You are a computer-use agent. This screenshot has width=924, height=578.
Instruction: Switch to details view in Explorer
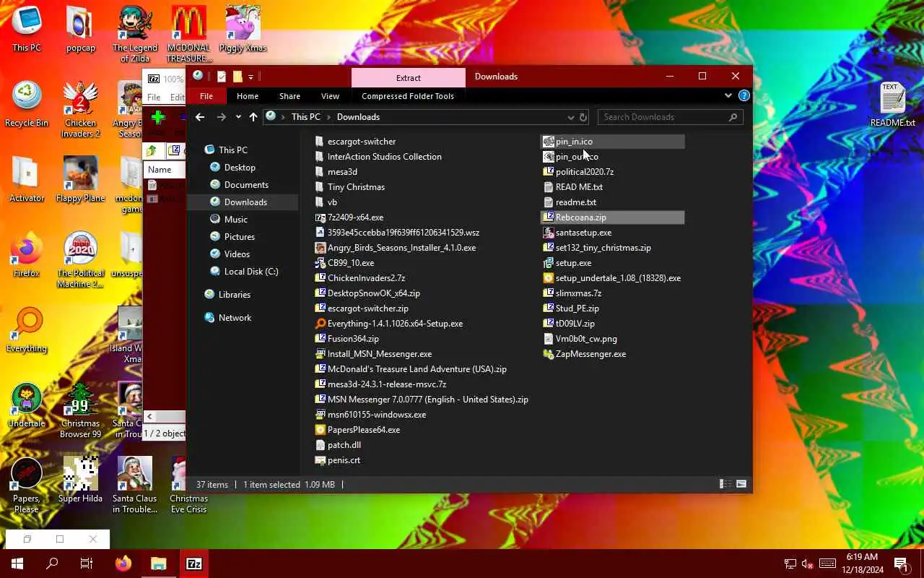point(725,484)
